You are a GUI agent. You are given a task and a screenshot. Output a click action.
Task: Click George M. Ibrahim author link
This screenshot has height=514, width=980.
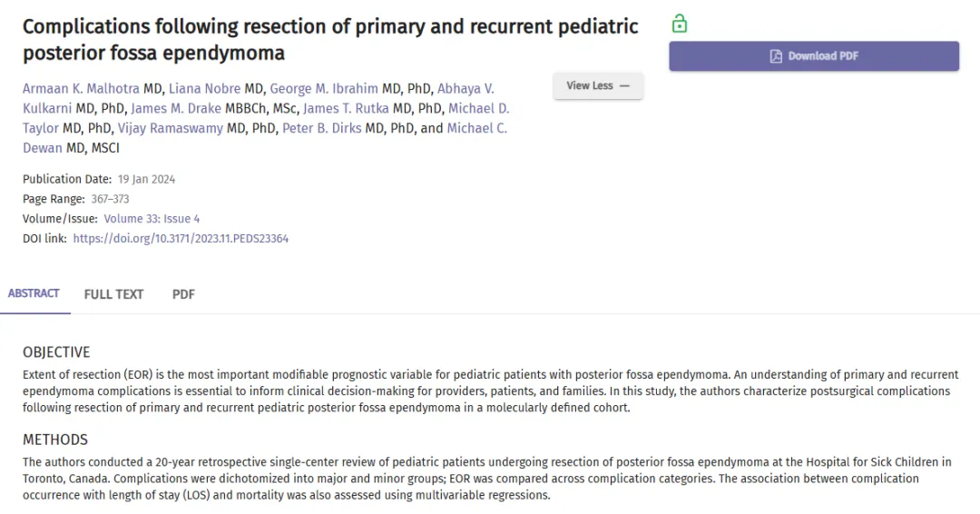tap(324, 89)
